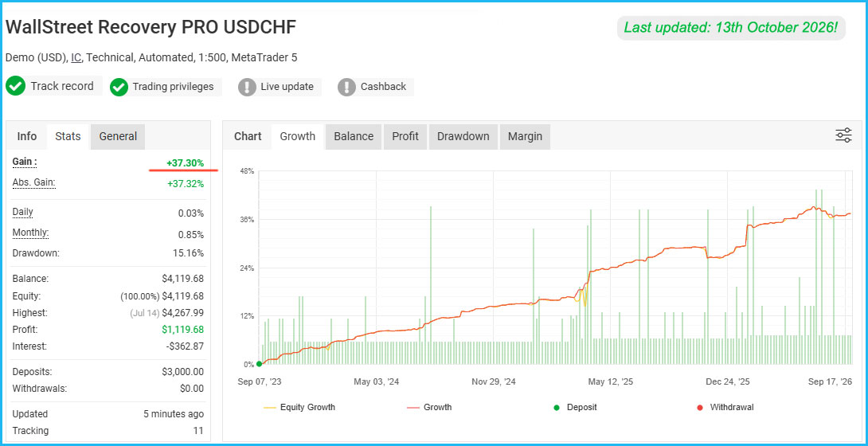Screen dimensions: 868x446
Task: Click the 12% y-axis label
Action: click(x=247, y=316)
